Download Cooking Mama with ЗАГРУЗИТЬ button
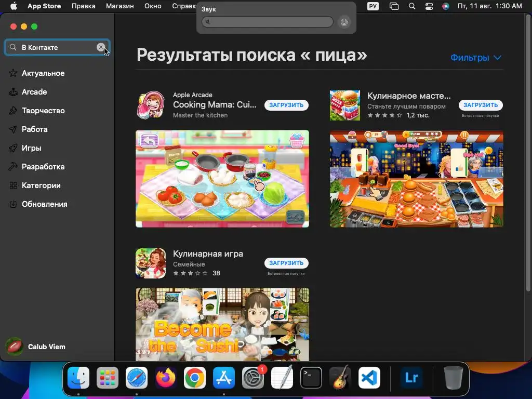The height and width of the screenshot is (399, 532). coord(286,105)
